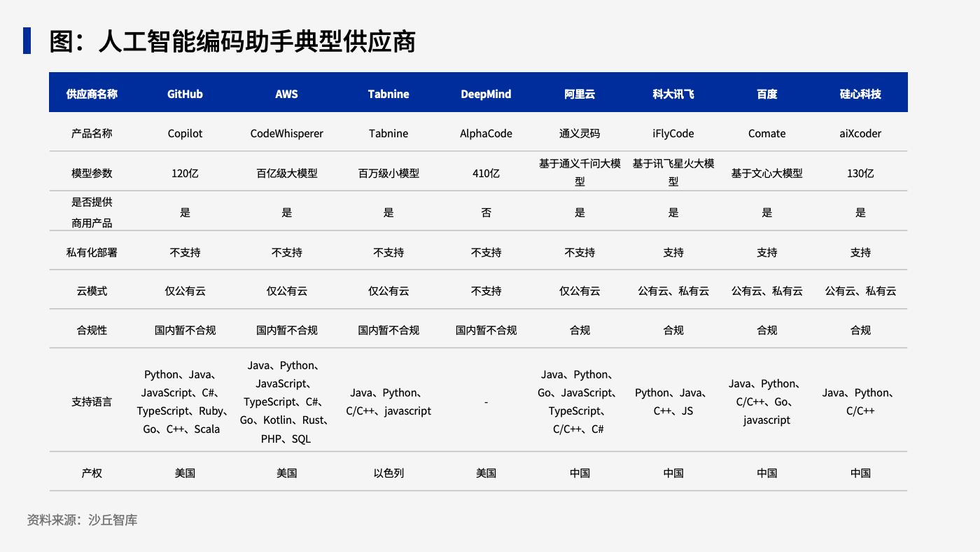Image resolution: width=980 pixels, height=552 pixels.
Task: Select the DeepMind column header
Action: pos(486,94)
